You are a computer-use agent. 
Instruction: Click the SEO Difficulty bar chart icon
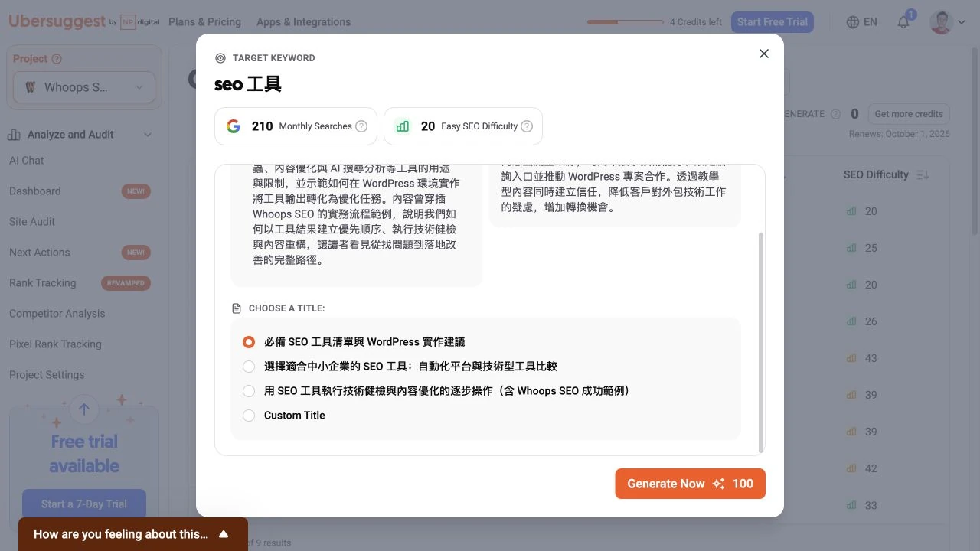point(403,126)
